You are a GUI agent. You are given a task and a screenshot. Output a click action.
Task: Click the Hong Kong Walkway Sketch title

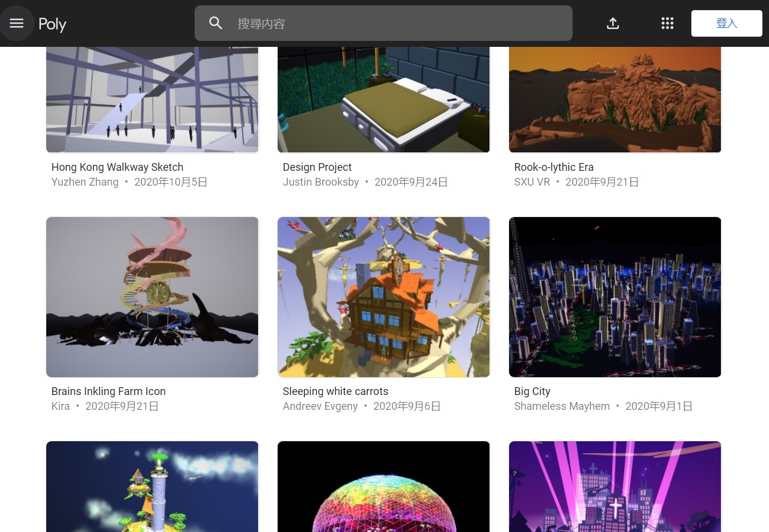pos(117,167)
